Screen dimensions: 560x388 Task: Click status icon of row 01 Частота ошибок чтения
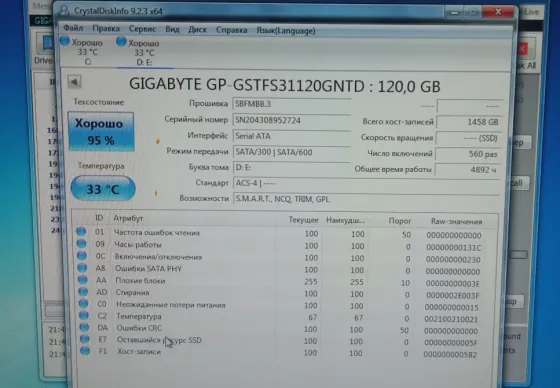pos(81,232)
